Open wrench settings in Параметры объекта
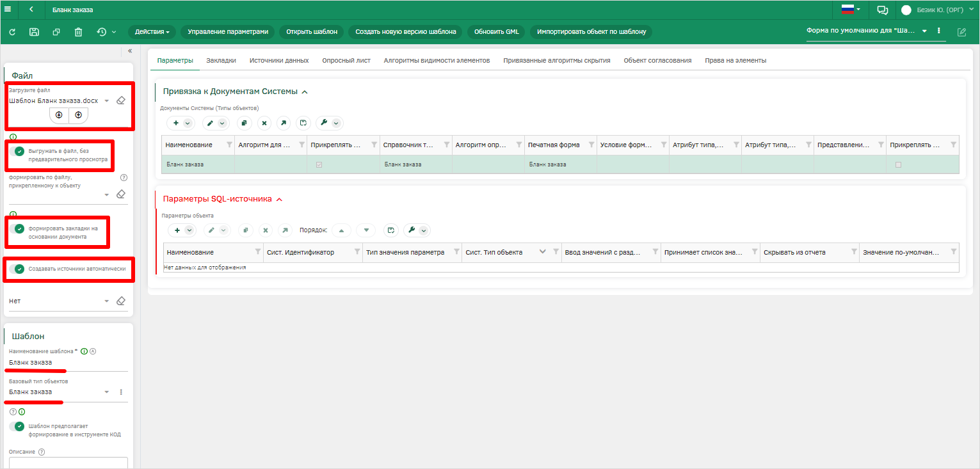Image resolution: width=980 pixels, height=469 pixels. tap(412, 230)
